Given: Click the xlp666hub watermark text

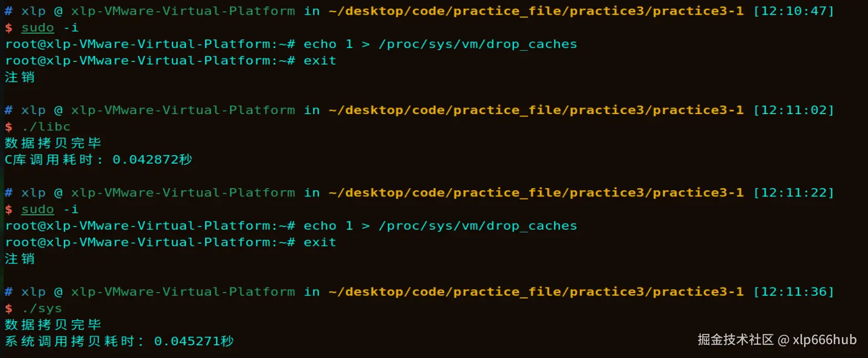Looking at the screenshot, I should pyautogui.click(x=824, y=340).
